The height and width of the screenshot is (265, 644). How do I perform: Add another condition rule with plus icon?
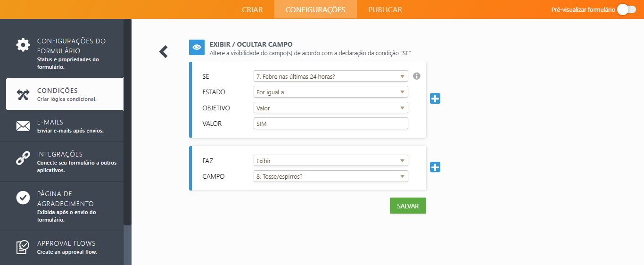click(x=435, y=99)
